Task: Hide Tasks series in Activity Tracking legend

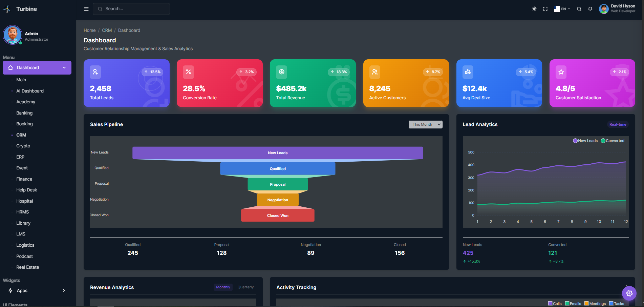Action: (x=617, y=303)
